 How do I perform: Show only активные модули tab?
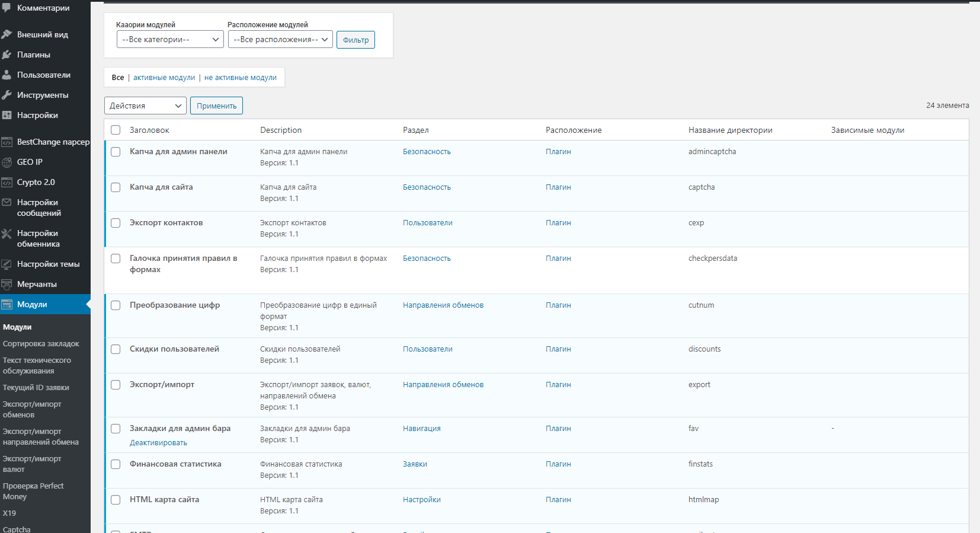164,78
